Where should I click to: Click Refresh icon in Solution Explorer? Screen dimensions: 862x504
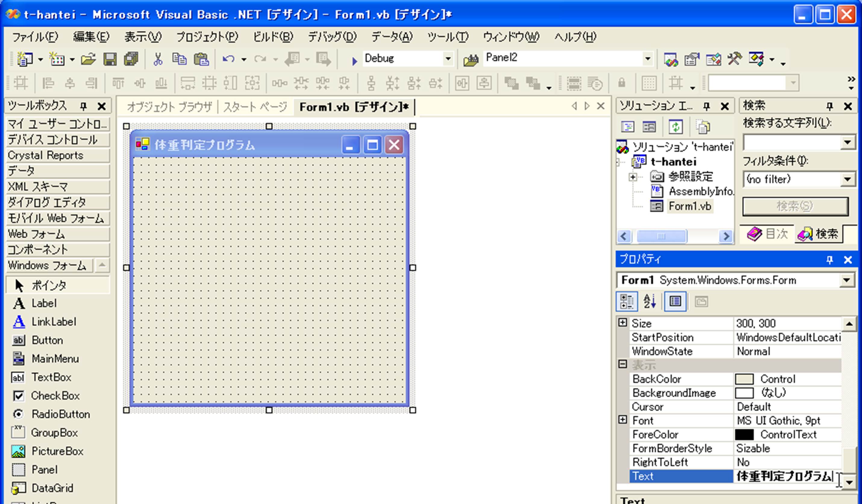click(x=675, y=127)
